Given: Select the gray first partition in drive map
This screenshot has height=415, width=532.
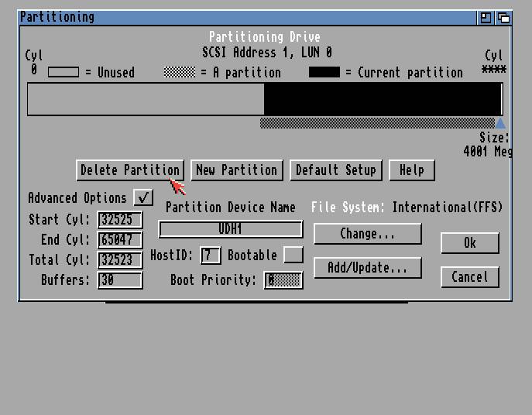Looking at the screenshot, I should coord(146,99).
